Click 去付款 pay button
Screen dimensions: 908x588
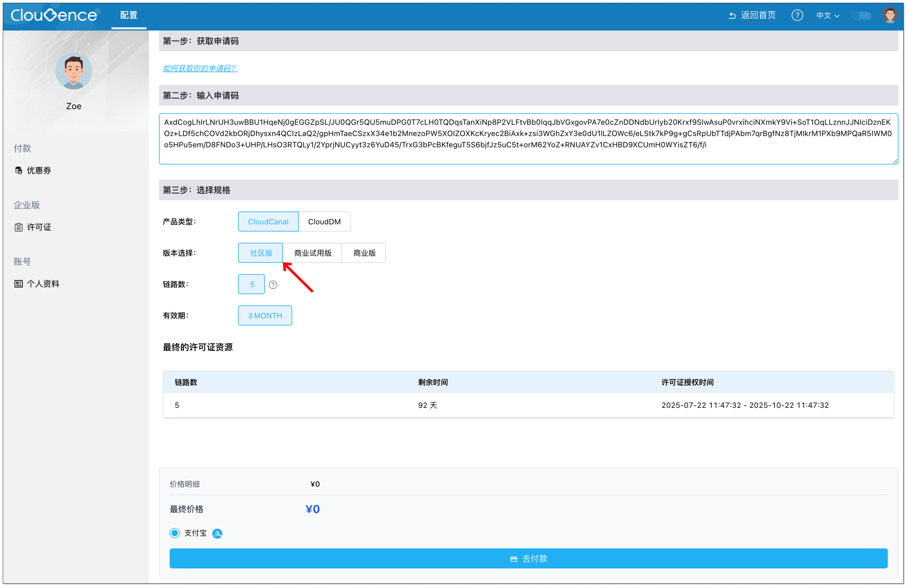528,559
